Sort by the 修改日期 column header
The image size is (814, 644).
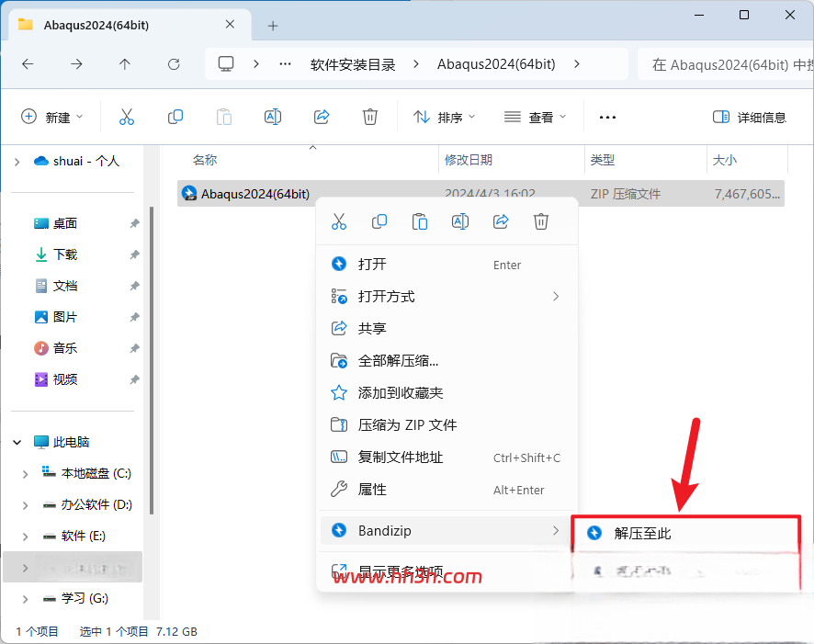512,160
